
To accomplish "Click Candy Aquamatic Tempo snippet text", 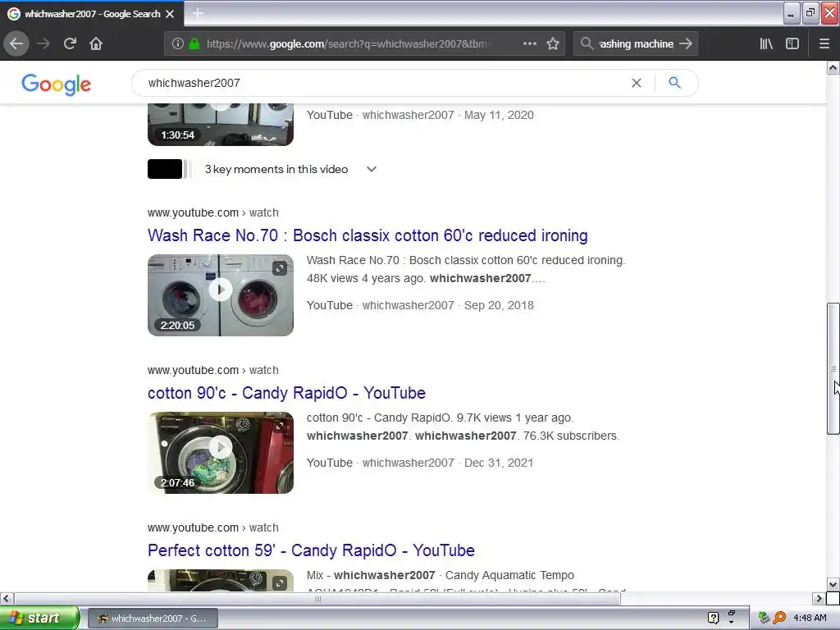I will (509, 575).
